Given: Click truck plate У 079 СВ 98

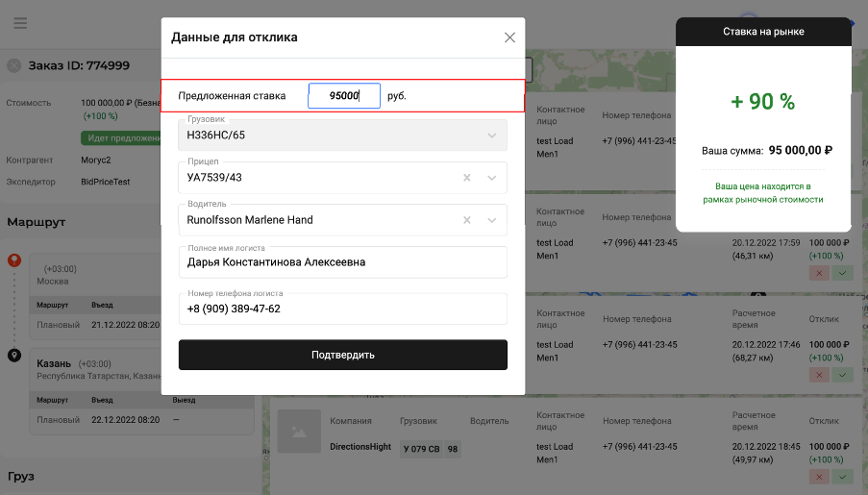Looking at the screenshot, I should (x=430, y=449).
